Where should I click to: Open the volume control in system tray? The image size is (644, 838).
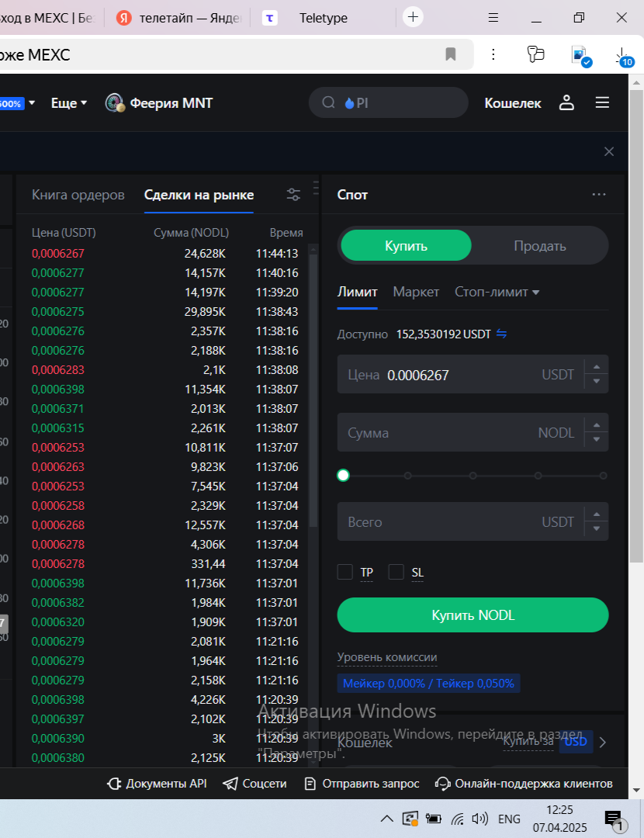pos(480,819)
